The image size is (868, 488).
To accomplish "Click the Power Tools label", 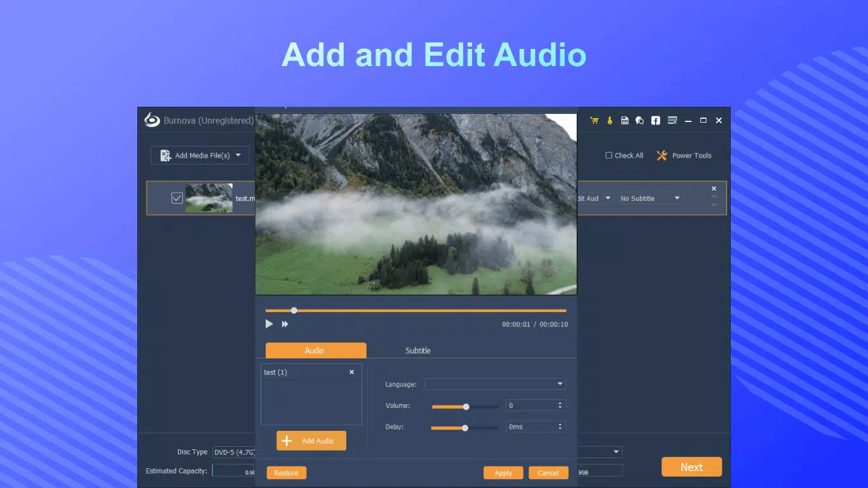I will [692, 156].
